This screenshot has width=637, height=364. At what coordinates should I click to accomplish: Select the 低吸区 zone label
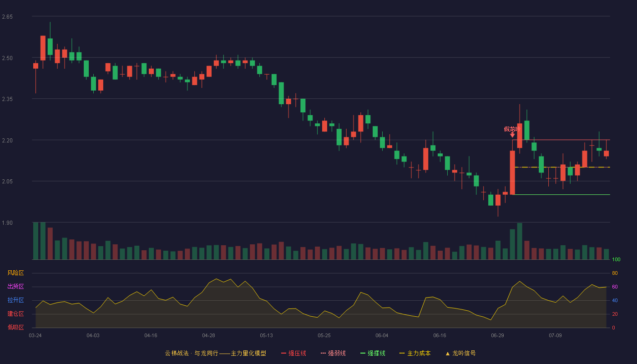coord(15,327)
